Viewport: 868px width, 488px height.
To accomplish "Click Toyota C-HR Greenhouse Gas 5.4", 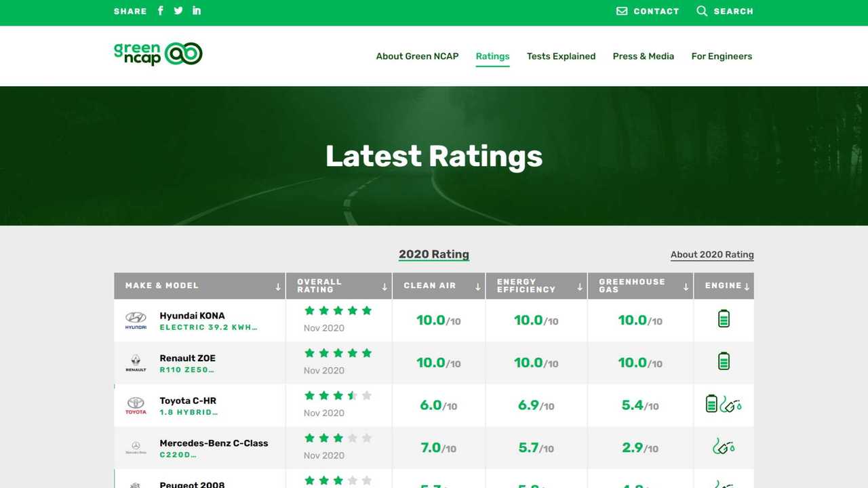I will coord(640,405).
